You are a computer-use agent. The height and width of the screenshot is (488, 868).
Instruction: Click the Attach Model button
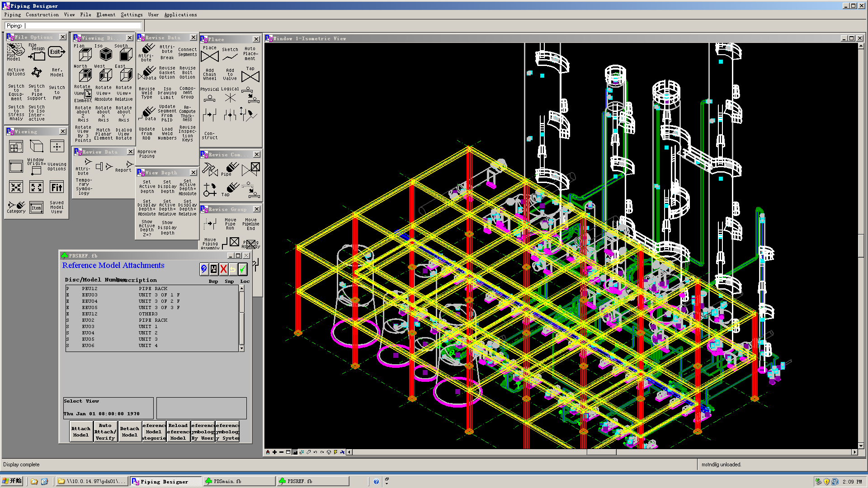click(x=81, y=432)
